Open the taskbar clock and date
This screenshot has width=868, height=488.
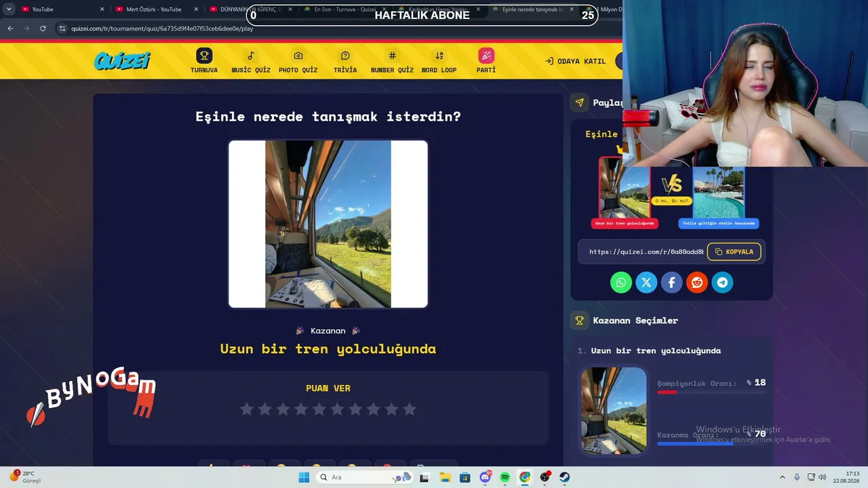click(x=847, y=477)
